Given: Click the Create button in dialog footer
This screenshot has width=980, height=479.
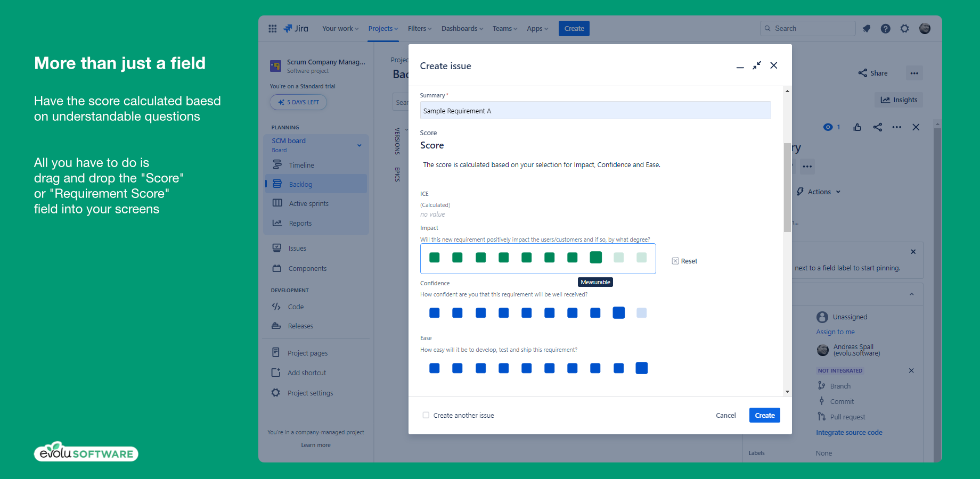Looking at the screenshot, I should [764, 415].
